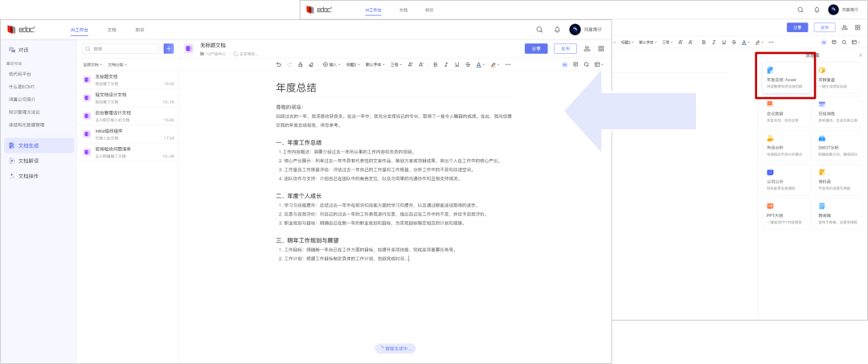Close the template panel in back window
Screen dimensions: 868x364
click(860, 55)
